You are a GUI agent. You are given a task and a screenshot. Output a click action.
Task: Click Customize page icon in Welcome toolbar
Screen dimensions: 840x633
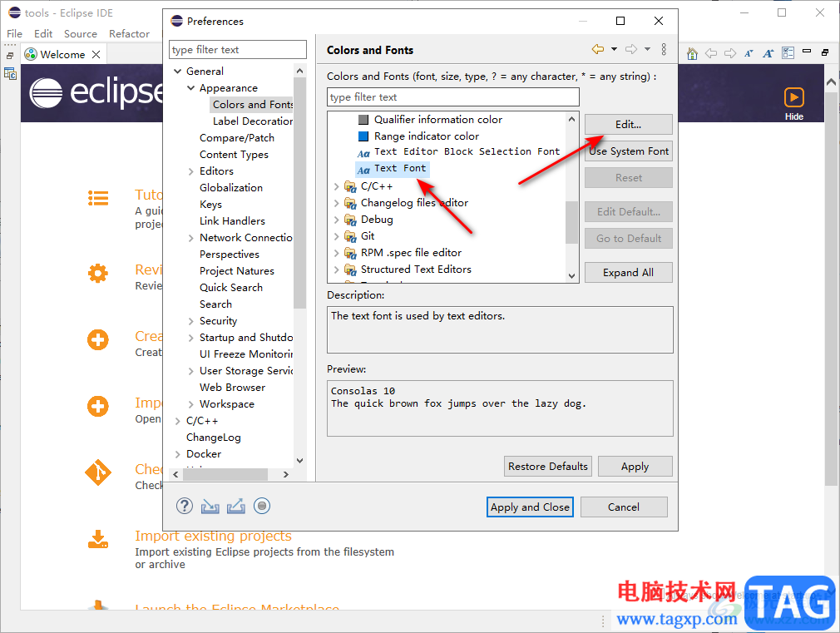(788, 52)
